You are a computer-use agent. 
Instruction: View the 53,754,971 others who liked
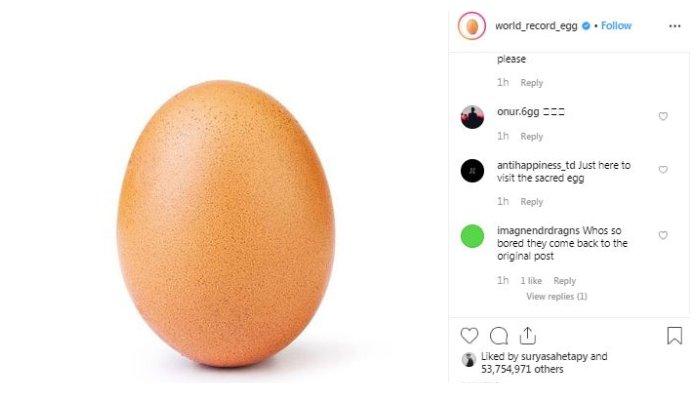tap(522, 369)
